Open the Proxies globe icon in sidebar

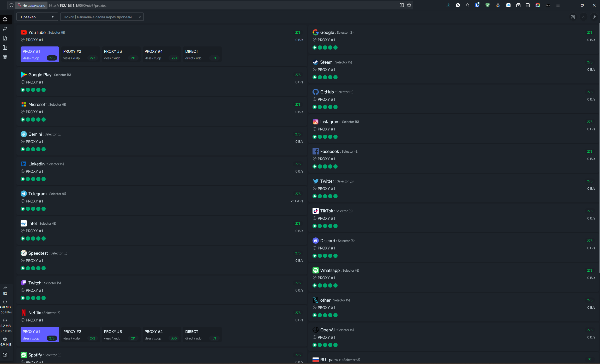(x=5, y=19)
